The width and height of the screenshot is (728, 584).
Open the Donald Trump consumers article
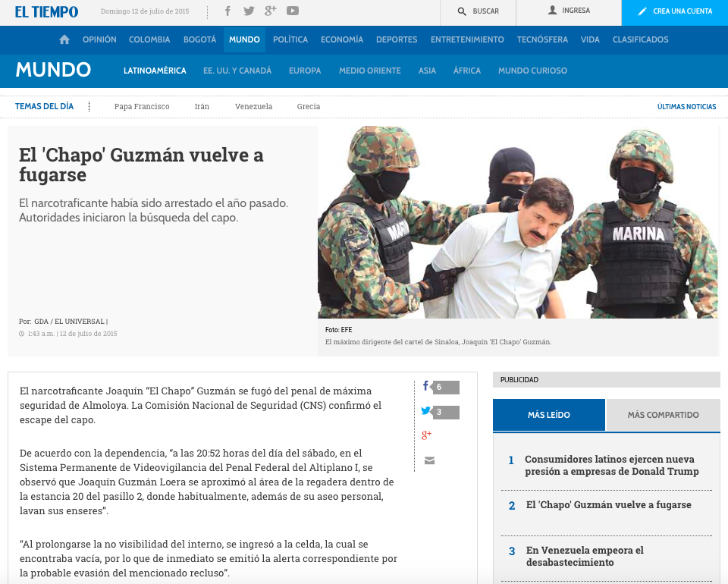tap(611, 465)
